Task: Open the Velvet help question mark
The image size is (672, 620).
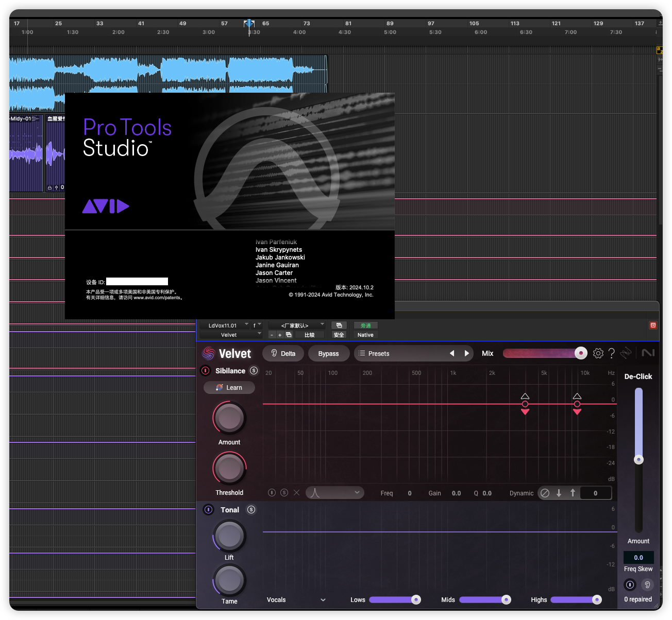Action: point(612,353)
